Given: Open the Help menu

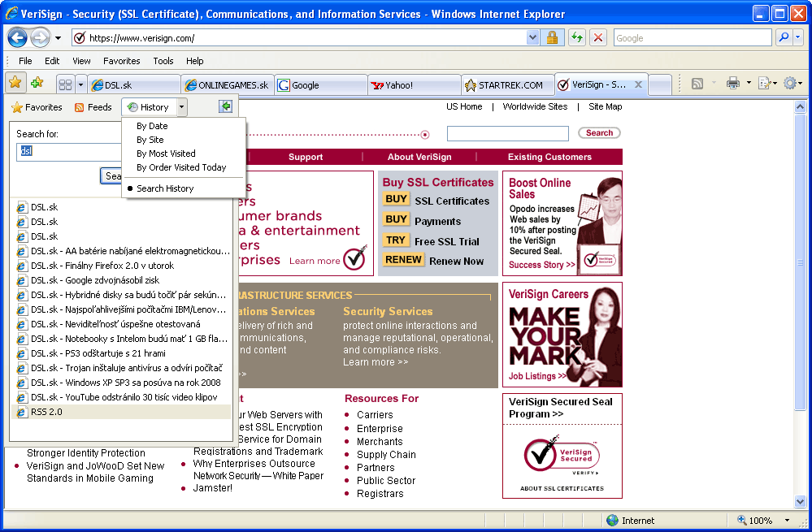Looking at the screenshot, I should [195, 61].
